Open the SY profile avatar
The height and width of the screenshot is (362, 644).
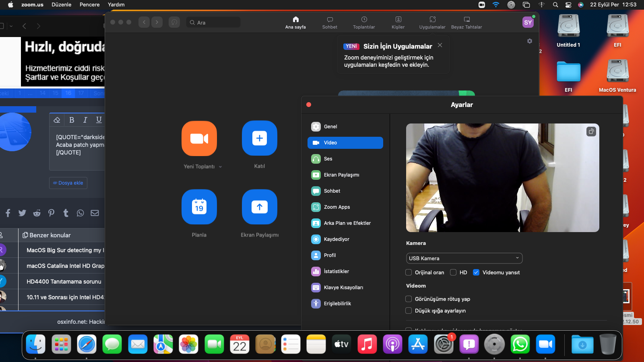click(x=528, y=23)
